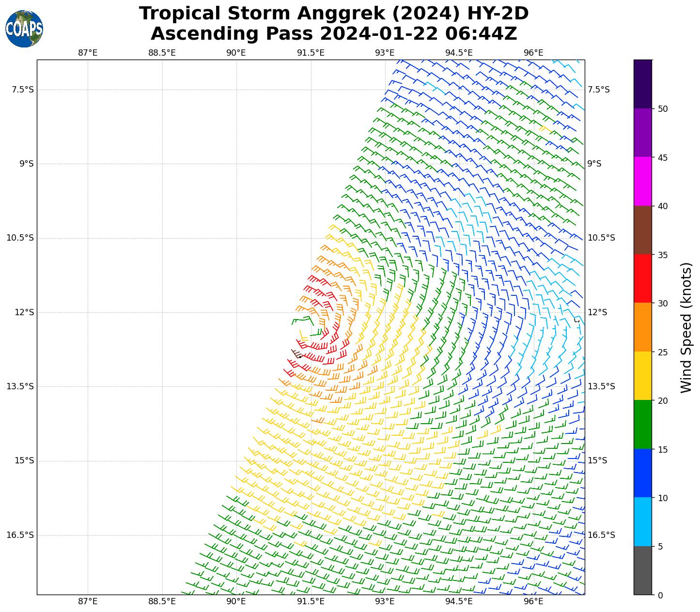This screenshot has height=612, width=700.
Task: Select the gray 0-5 knots color band
Action: (643, 570)
